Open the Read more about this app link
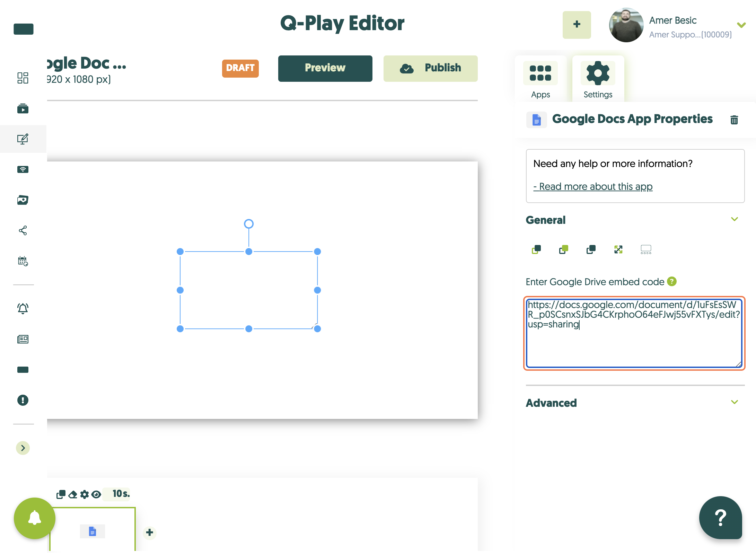 [593, 187]
